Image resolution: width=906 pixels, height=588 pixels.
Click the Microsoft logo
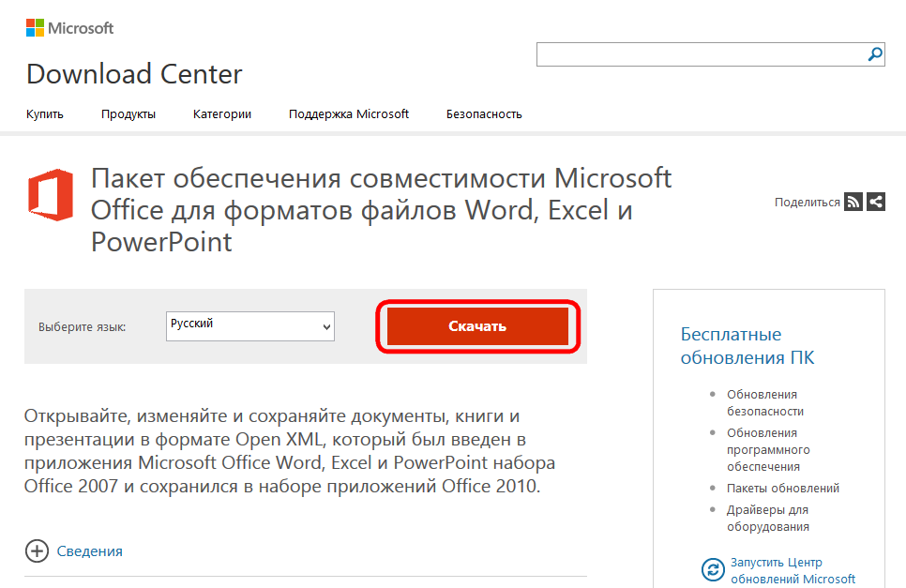[x=69, y=28]
